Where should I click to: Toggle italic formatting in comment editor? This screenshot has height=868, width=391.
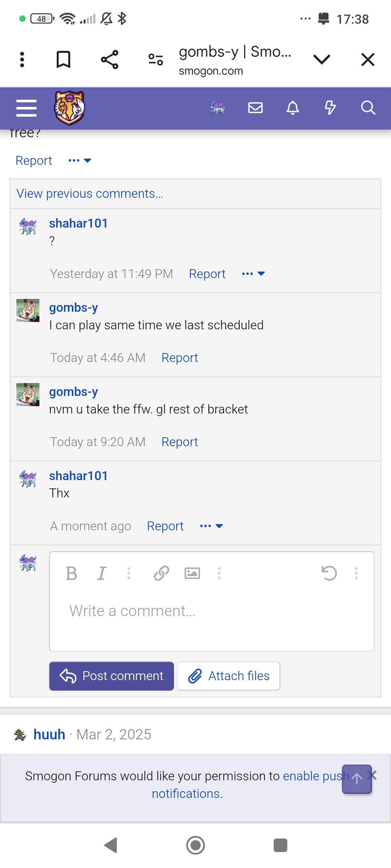(102, 573)
